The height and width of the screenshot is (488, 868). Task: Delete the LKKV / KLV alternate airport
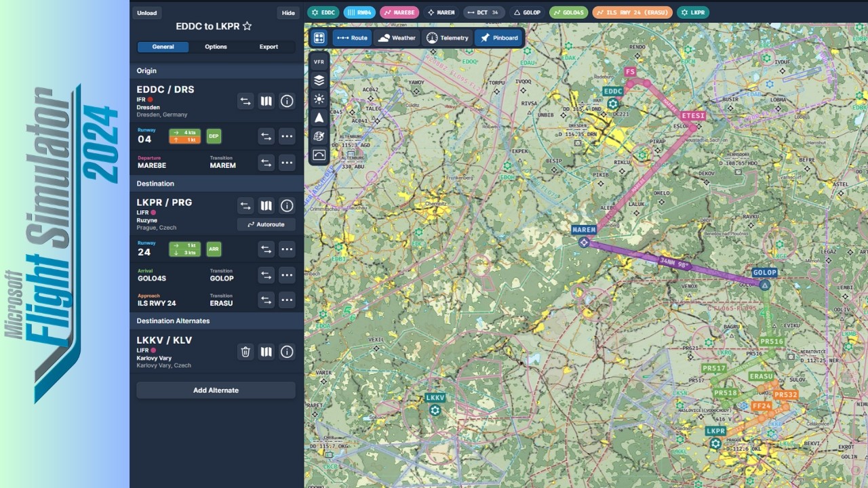(x=245, y=352)
